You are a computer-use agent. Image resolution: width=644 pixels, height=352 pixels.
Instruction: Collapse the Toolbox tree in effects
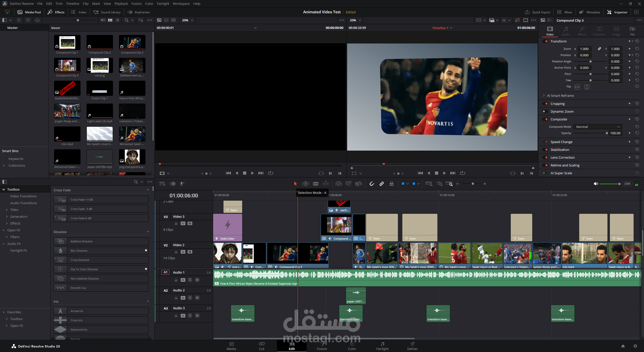coord(4,189)
